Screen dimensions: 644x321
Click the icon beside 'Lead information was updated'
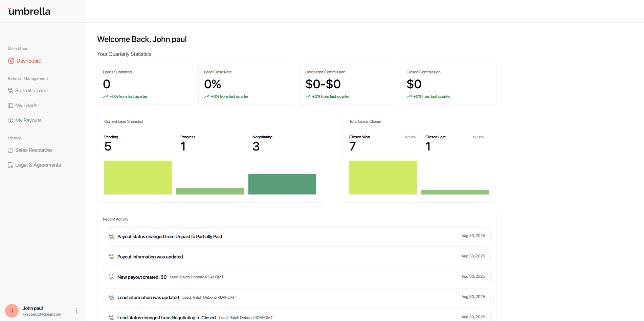(111, 297)
